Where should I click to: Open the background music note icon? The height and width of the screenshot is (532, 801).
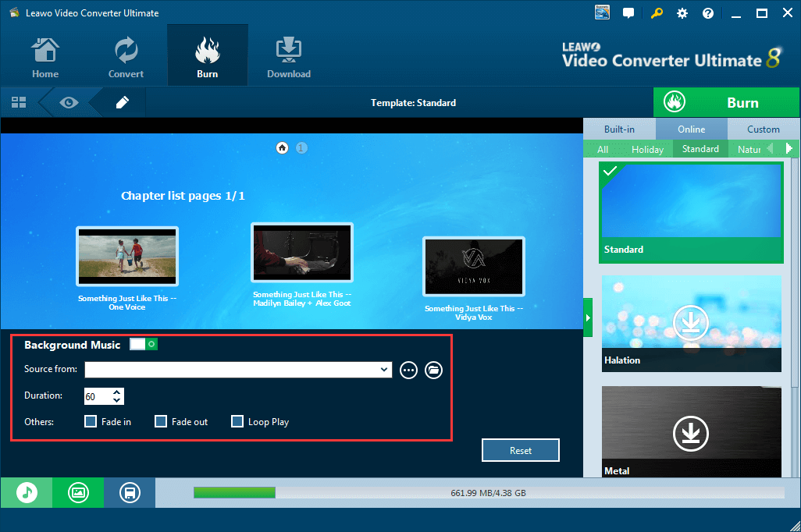[27, 493]
